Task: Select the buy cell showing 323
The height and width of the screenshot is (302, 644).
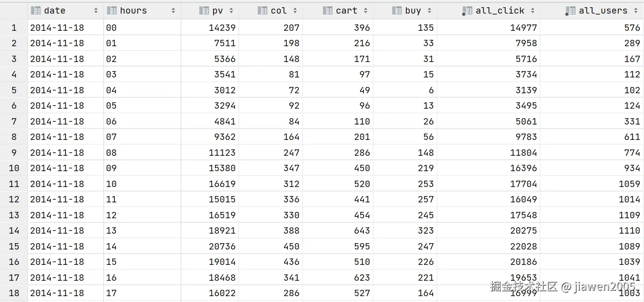Action: tap(426, 230)
